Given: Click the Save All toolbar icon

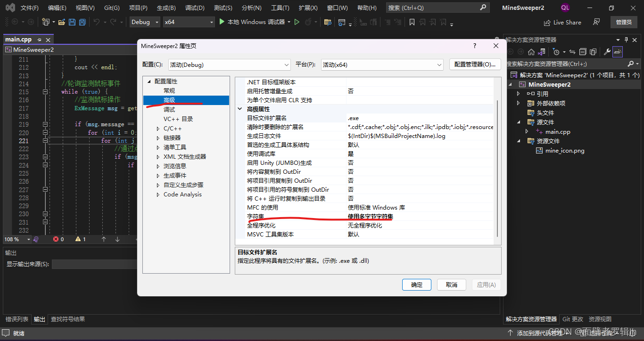Looking at the screenshot, I should point(82,22).
